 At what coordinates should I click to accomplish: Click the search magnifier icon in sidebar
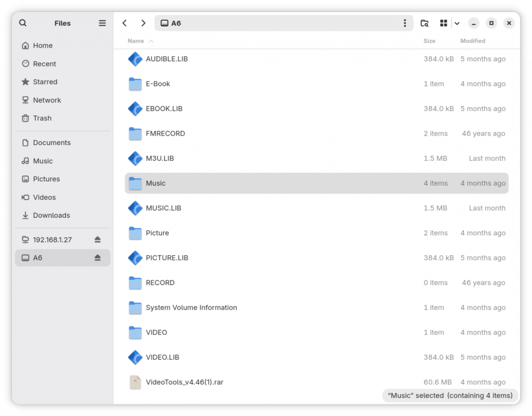pyautogui.click(x=23, y=23)
